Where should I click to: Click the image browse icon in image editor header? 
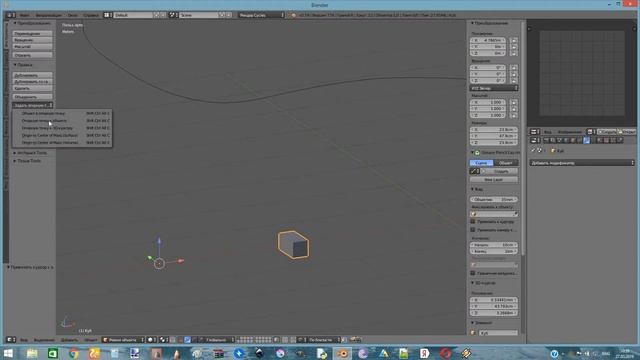tap(591, 132)
